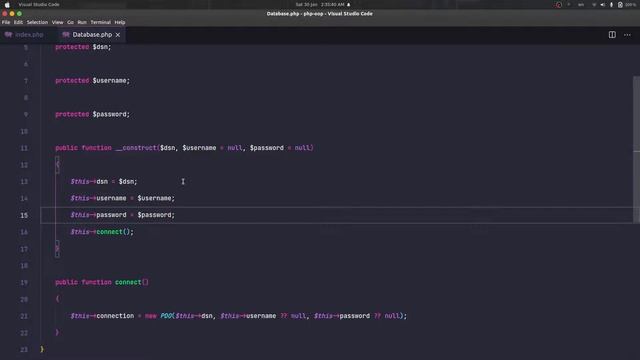
Task: Open the 'en' keyboard language indicator
Action: coord(581,5)
